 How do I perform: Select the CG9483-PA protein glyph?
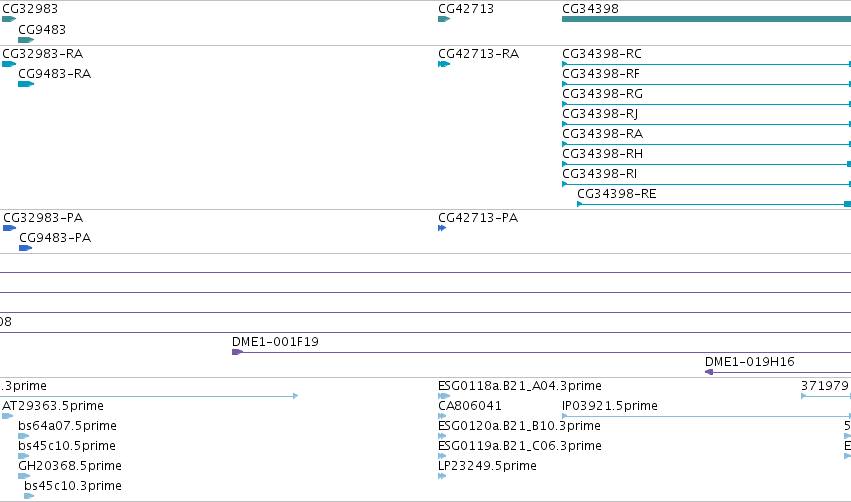pos(26,248)
